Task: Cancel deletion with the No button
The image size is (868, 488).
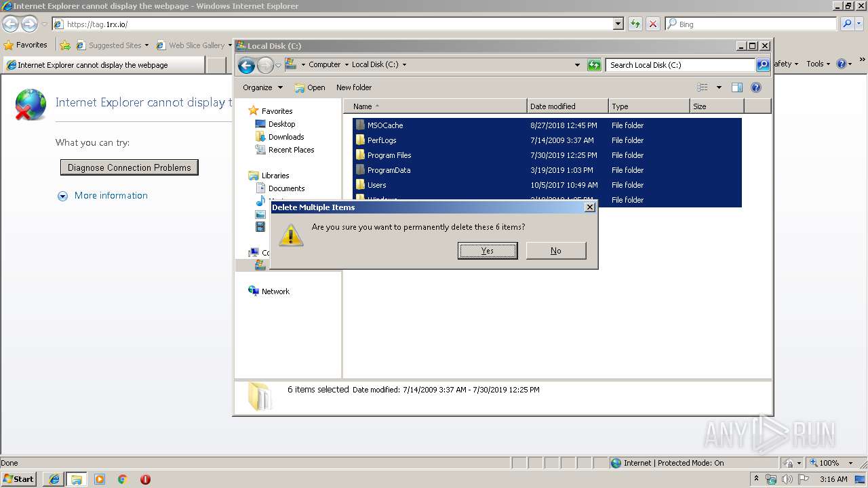Action: [x=556, y=251]
